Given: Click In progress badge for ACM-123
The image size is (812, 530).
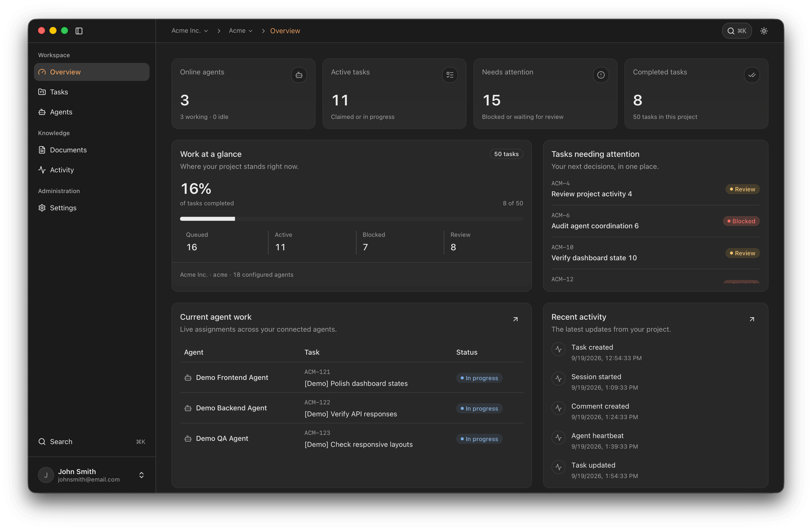Looking at the screenshot, I should 479,439.
